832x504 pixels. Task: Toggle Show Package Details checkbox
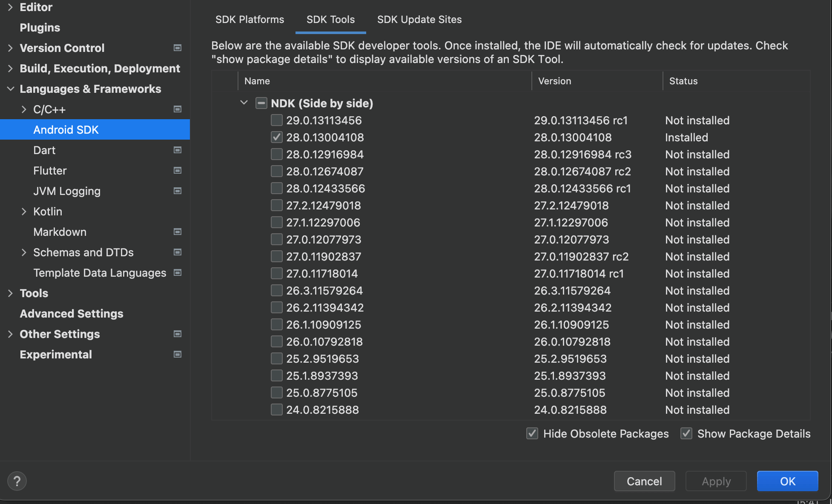point(686,433)
